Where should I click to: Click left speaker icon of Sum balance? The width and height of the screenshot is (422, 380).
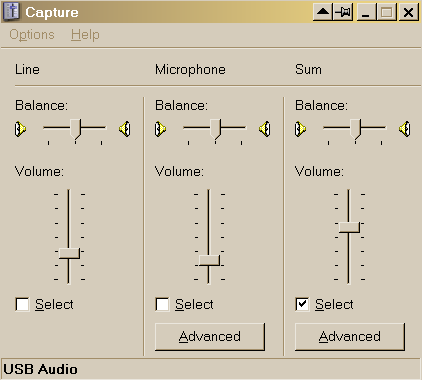tap(300, 129)
